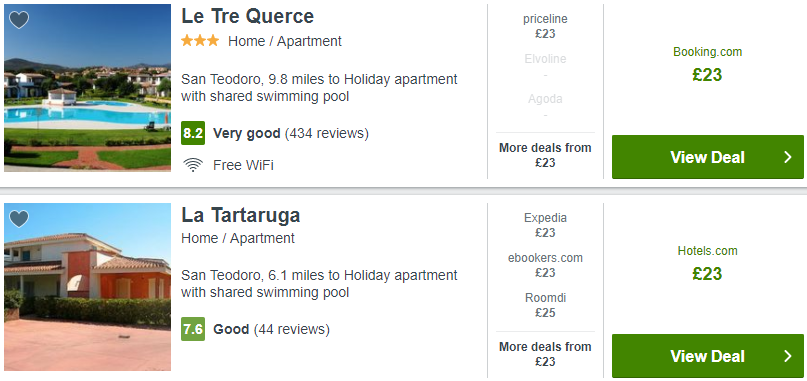This screenshot has height=381, width=807.
Task: Open La Tartaruga house photo
Action: tap(87, 287)
